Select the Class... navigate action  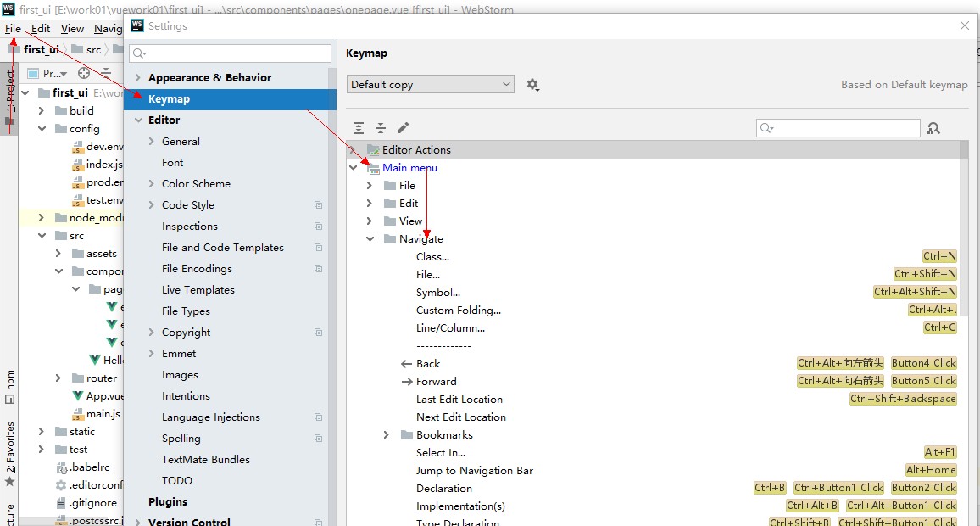click(432, 256)
